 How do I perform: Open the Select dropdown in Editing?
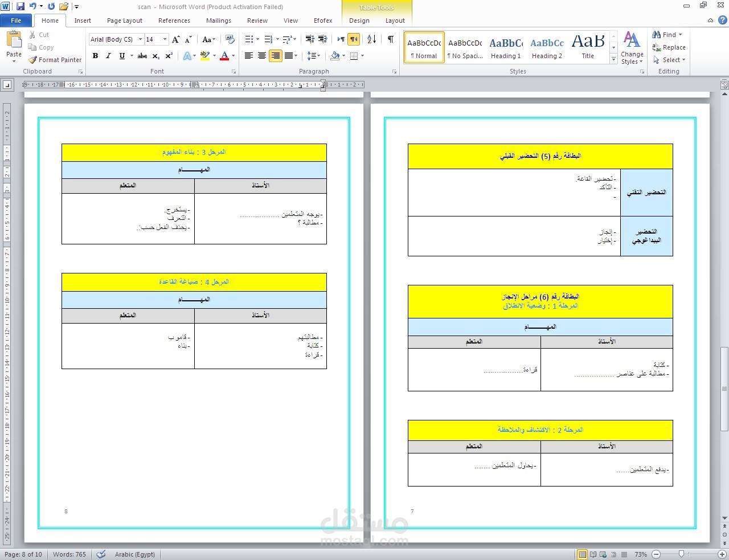coord(669,60)
